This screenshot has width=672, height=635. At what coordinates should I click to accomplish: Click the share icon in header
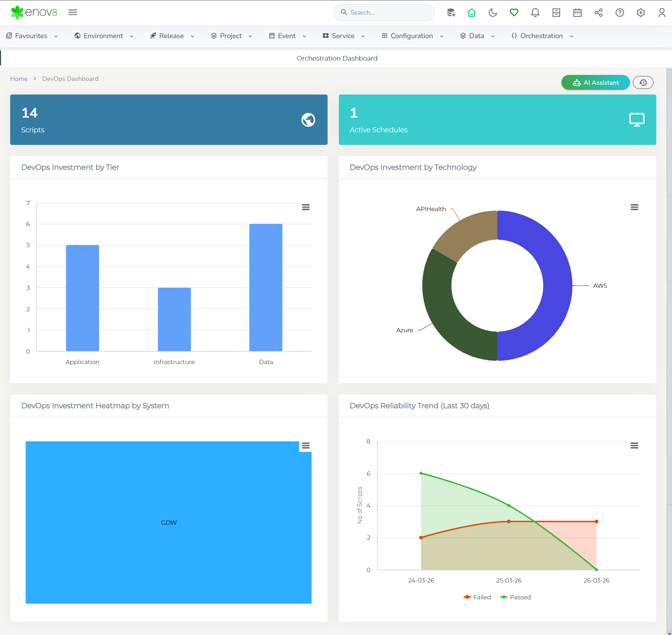(598, 13)
